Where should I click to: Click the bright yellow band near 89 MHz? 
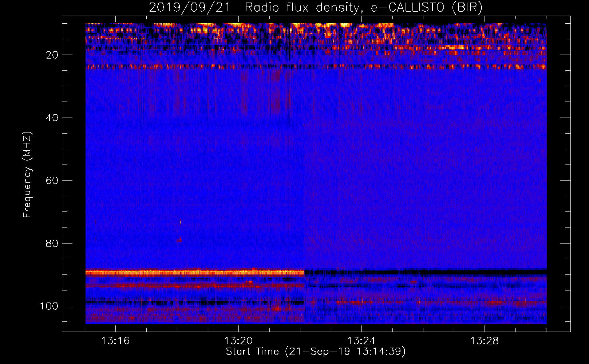point(195,272)
